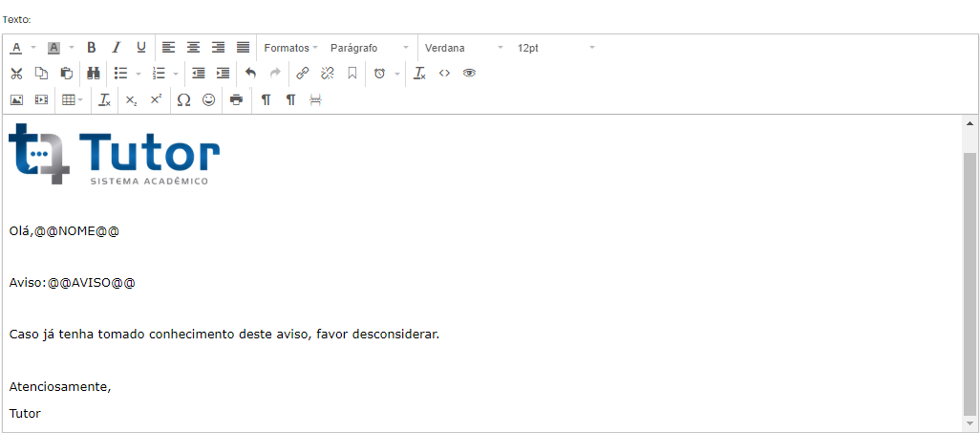
Task: Open the background color picker arrow
Action: (x=72, y=48)
